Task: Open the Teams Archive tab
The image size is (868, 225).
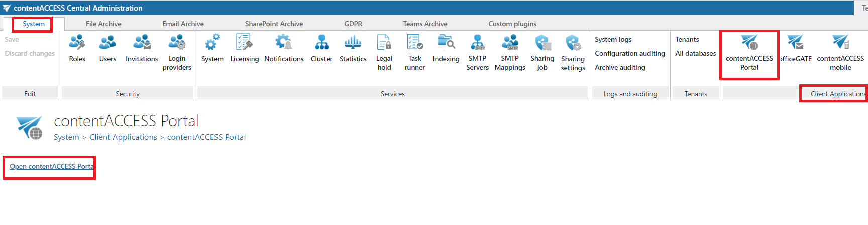Action: pyautogui.click(x=425, y=24)
